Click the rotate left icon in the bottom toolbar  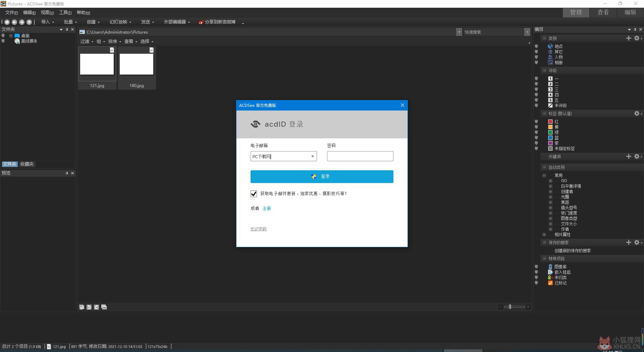click(89, 307)
